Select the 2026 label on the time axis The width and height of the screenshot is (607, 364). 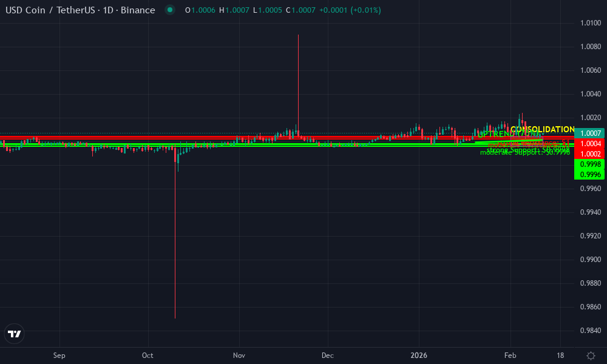419,356
